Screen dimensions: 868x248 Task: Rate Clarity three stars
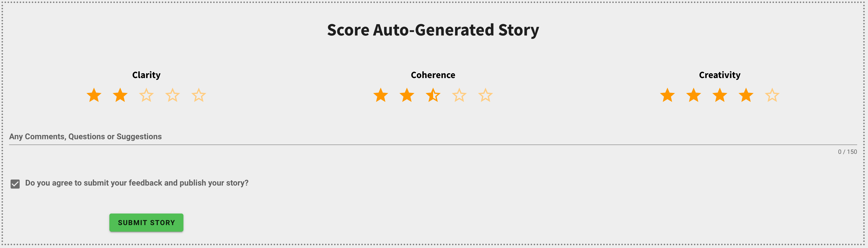click(146, 95)
